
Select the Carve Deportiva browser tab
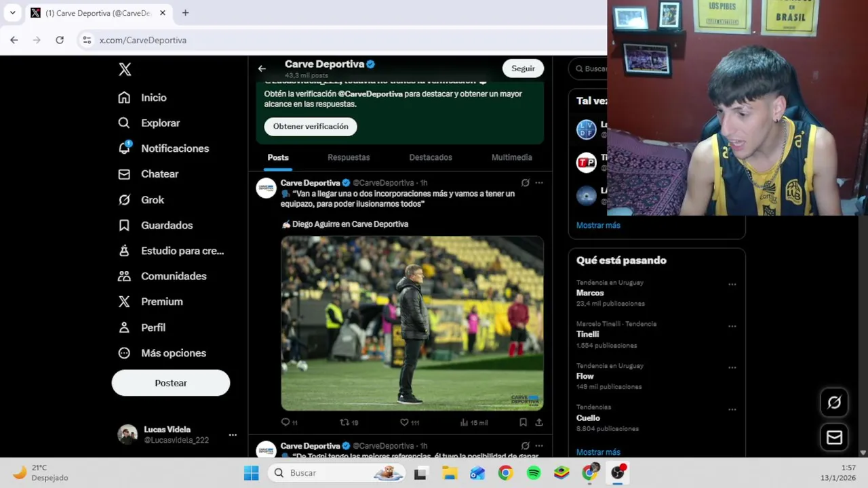click(98, 13)
